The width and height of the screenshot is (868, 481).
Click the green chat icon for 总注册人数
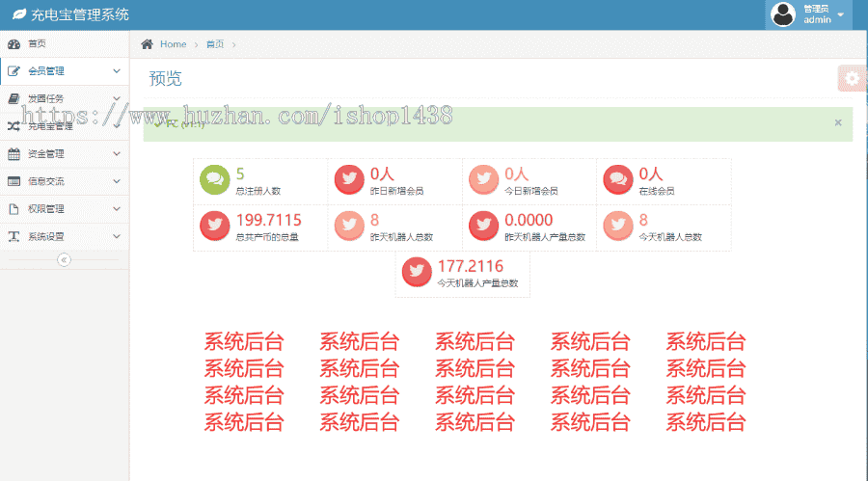point(215,180)
